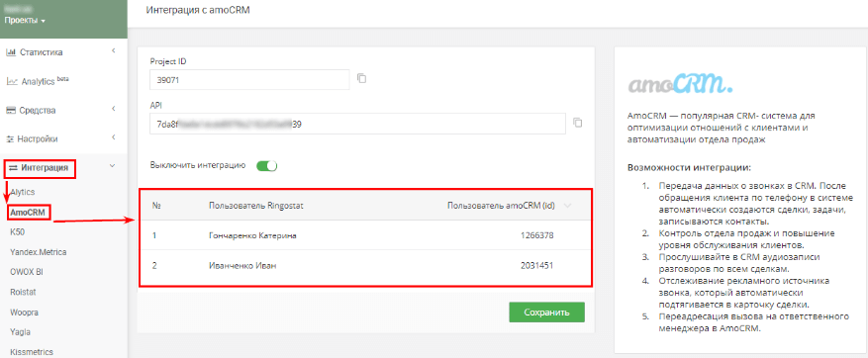Expand the Статистика menu chevron
This screenshot has height=358, width=868.
click(x=113, y=50)
